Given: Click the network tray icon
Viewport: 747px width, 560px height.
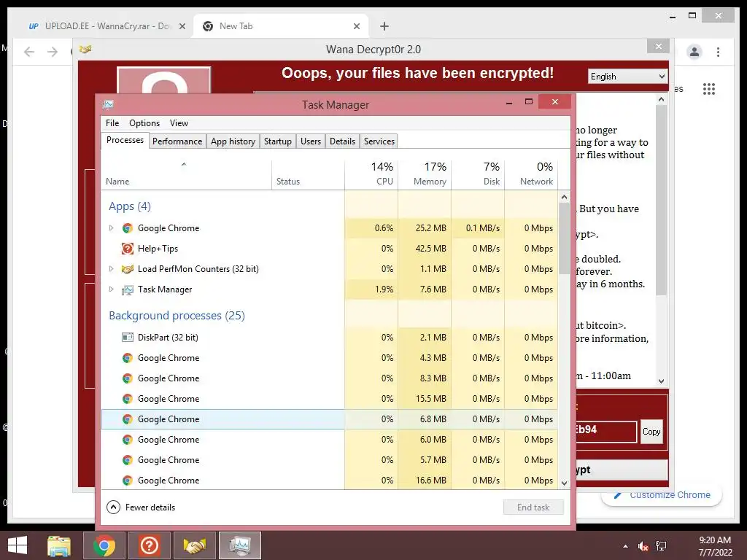Looking at the screenshot, I should pyautogui.click(x=661, y=546).
